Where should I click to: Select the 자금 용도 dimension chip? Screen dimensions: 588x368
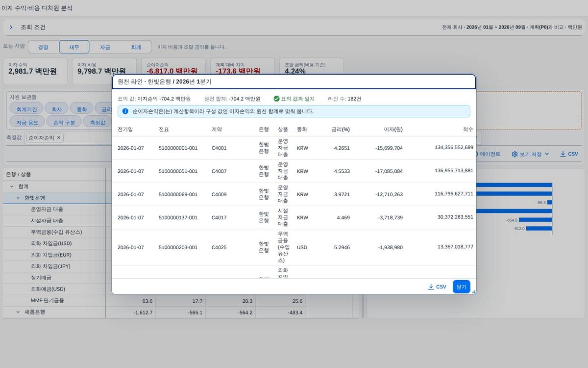pos(27,122)
